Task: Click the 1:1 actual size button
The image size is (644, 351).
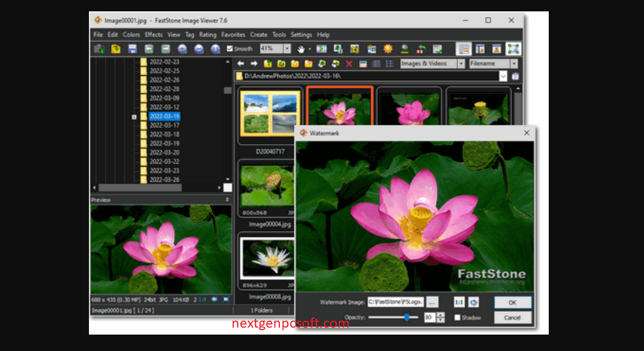Action: (x=459, y=302)
